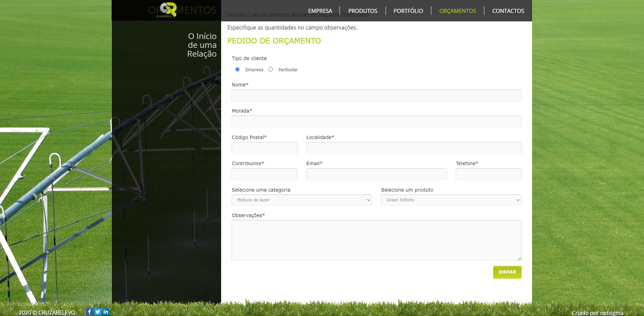Select the Particular client type radio
The width and height of the screenshot is (644, 316).
271,69
